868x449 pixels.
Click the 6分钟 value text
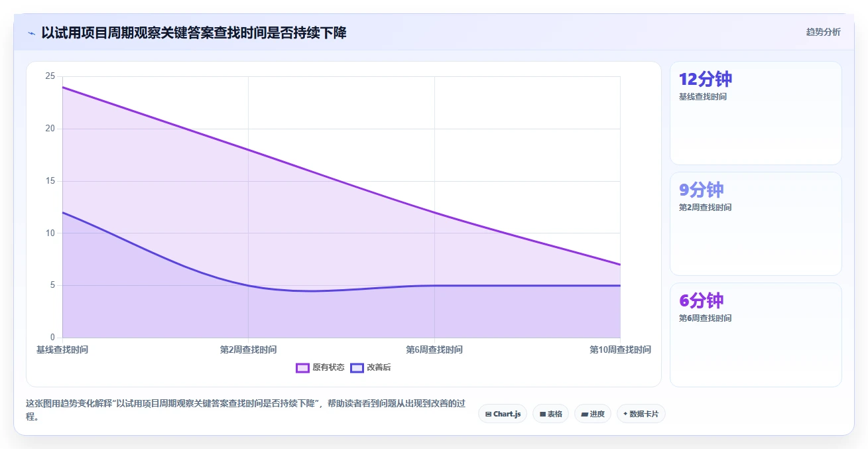click(x=701, y=301)
